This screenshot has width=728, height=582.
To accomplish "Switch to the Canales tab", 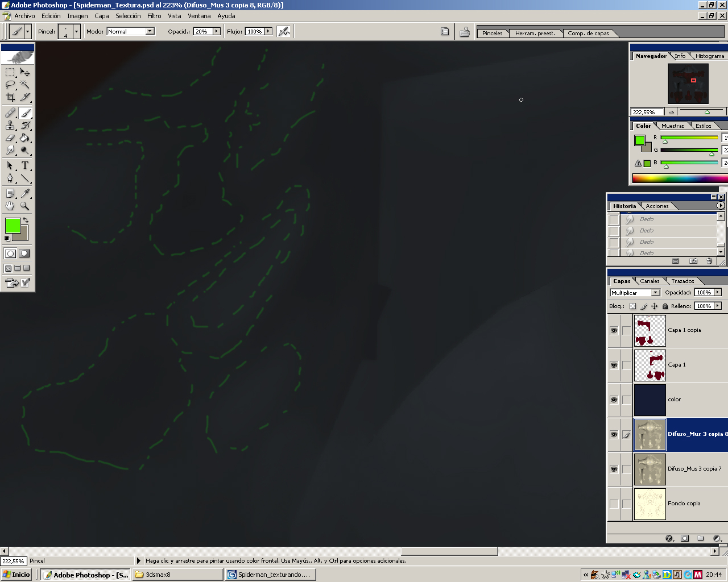I will tap(650, 281).
